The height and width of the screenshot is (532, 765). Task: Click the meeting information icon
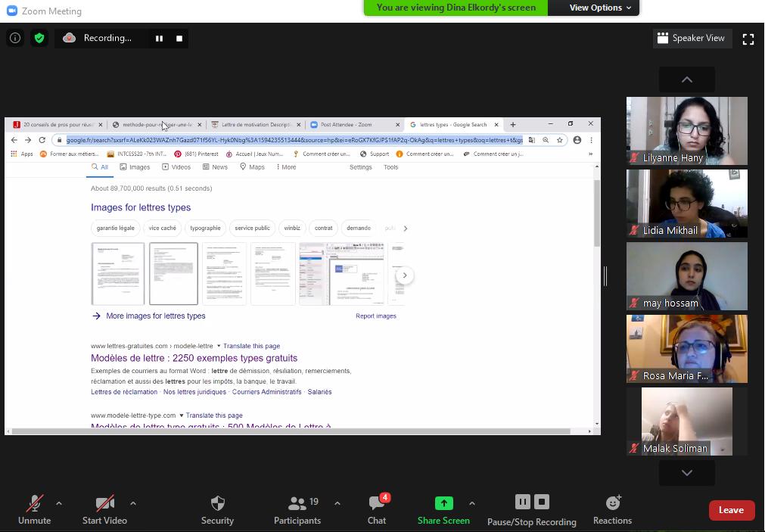point(15,38)
